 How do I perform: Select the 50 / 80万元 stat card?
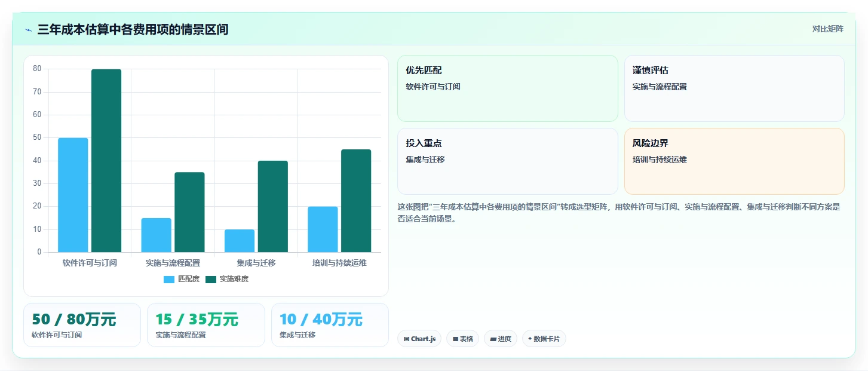(x=82, y=325)
